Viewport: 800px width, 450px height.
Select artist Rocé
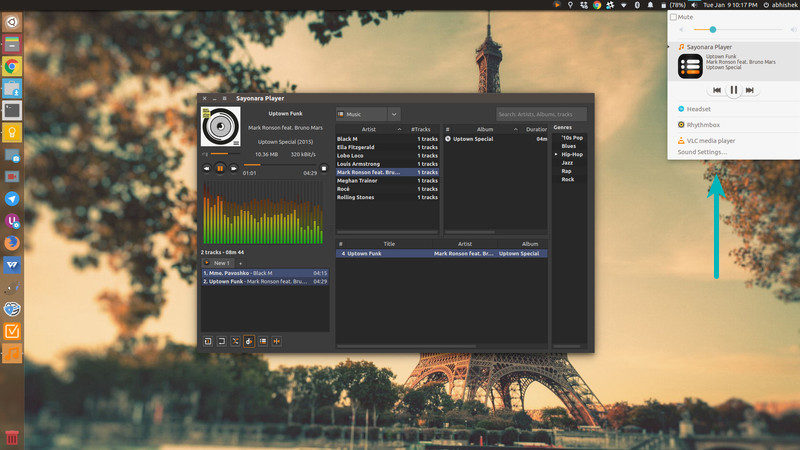(387, 189)
